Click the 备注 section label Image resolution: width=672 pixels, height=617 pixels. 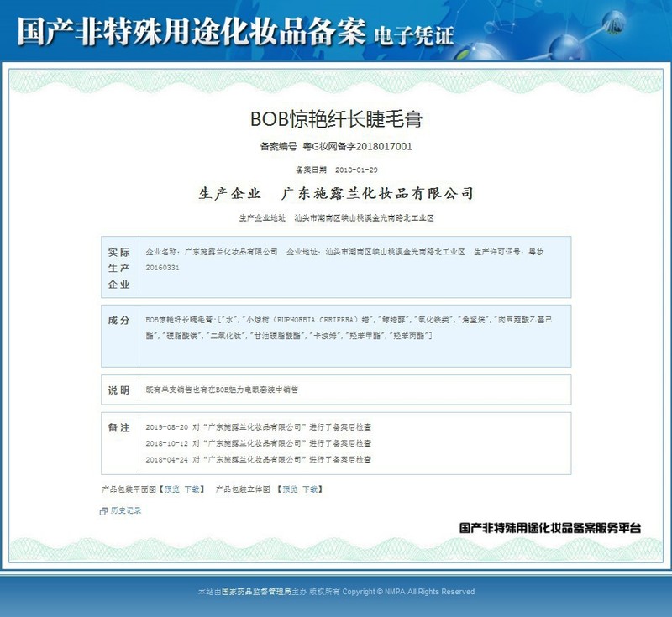118,427
